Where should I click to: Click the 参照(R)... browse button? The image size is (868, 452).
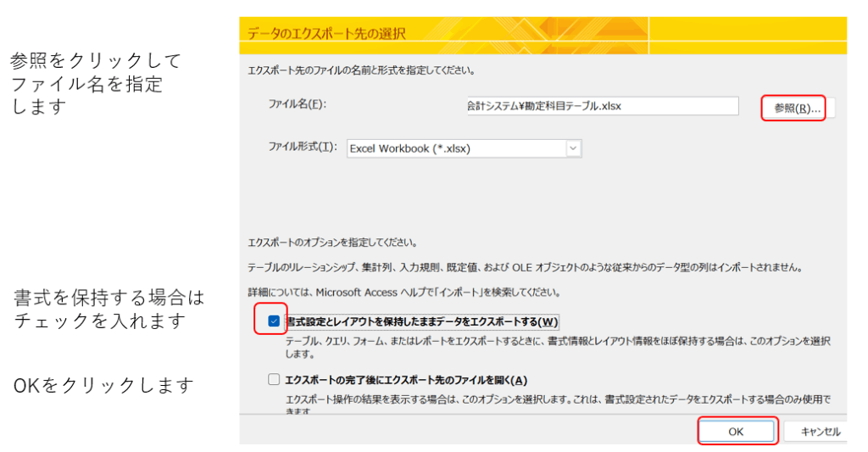793,108
